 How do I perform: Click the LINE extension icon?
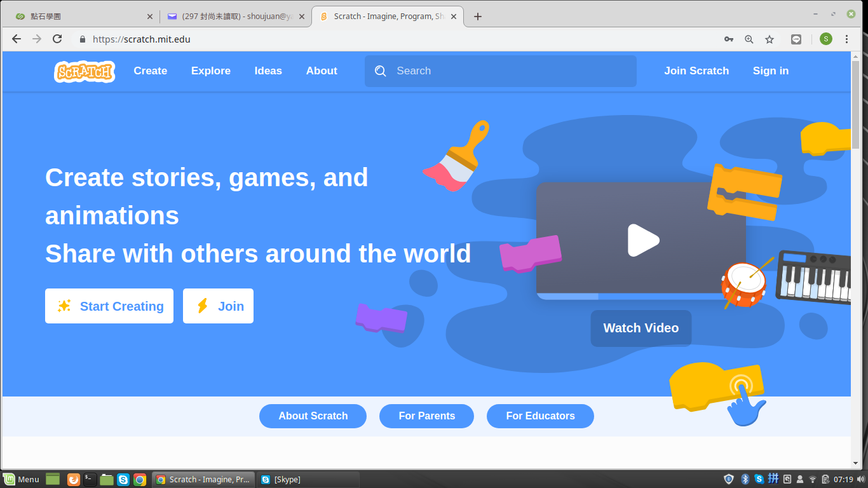coord(796,39)
